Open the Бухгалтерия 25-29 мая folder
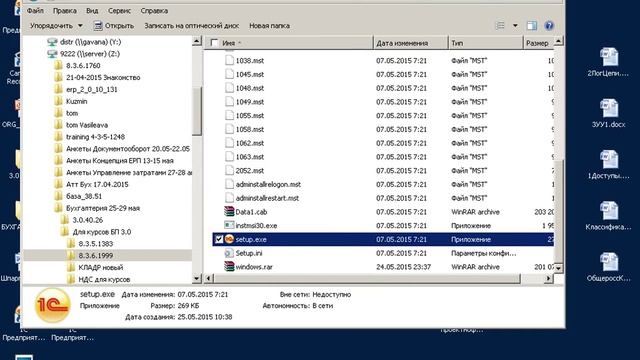Viewport: 640px width, 360px height. [x=97, y=208]
